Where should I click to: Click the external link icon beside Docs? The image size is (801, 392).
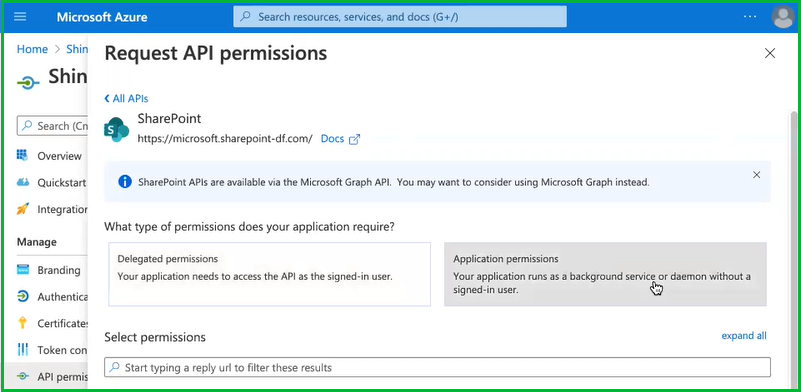point(354,139)
